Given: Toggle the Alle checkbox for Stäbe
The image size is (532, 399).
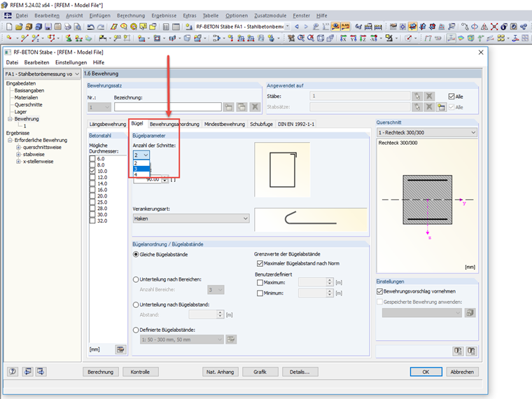Looking at the screenshot, I should (x=451, y=97).
